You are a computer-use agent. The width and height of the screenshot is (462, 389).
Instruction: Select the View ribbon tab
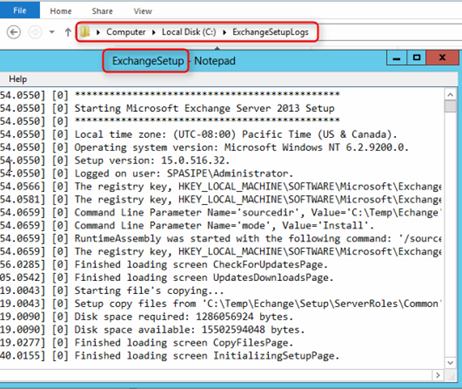tap(143, 11)
